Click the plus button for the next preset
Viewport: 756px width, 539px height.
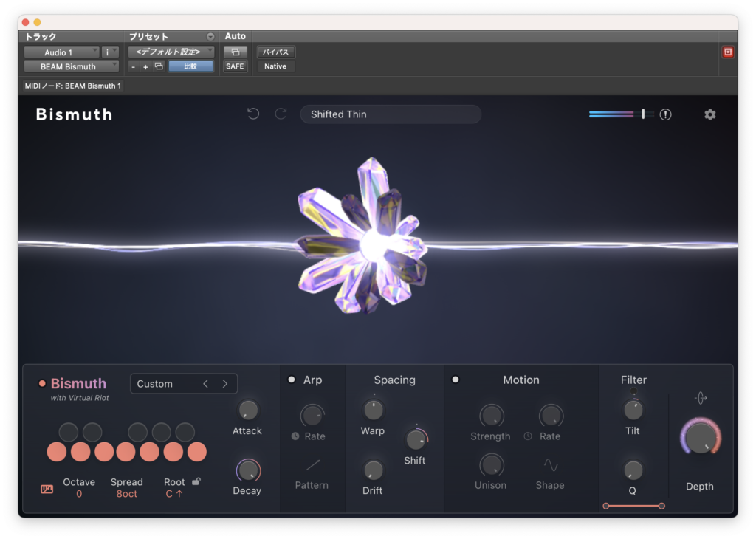pos(145,67)
